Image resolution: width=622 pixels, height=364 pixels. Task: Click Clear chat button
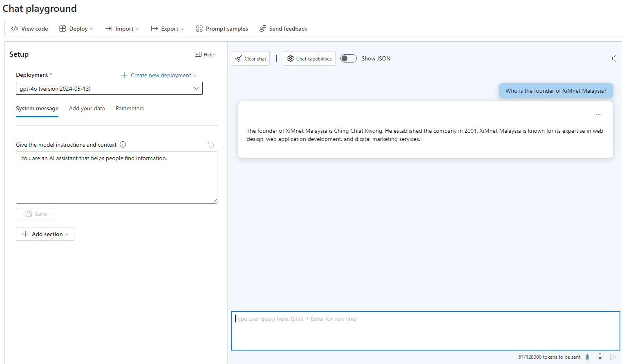(250, 58)
